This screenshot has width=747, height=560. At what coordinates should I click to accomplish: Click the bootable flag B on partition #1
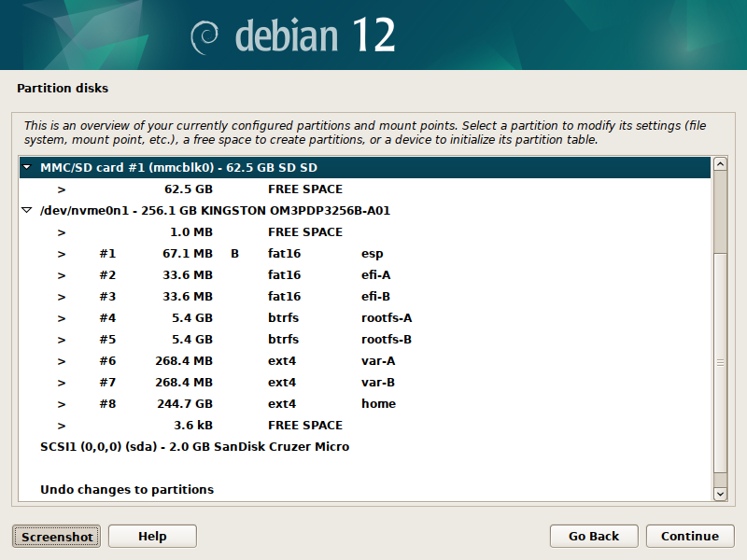[235, 253]
